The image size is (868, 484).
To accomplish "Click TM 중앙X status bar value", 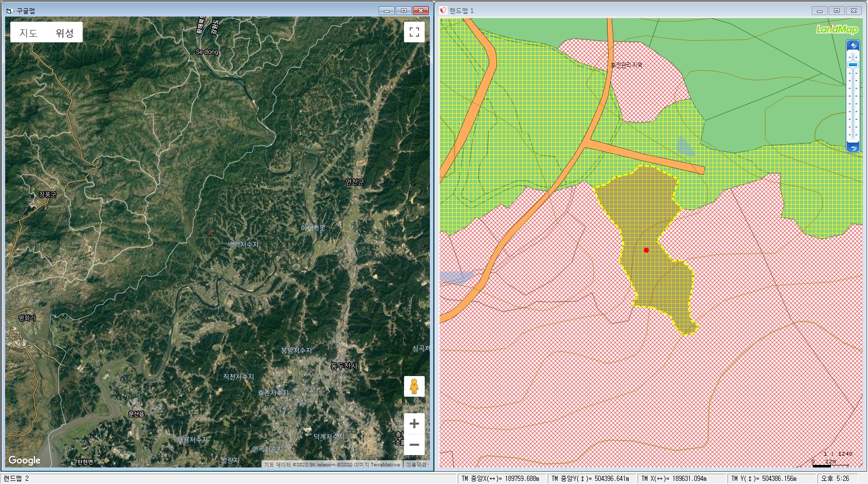I will 501,478.
